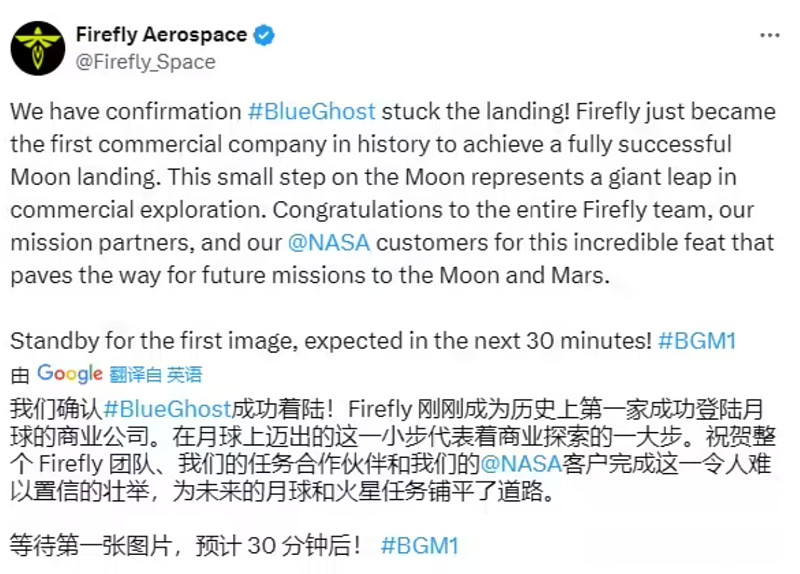
Task: Click the '我们确认' opening translated text
Action: coord(55,408)
